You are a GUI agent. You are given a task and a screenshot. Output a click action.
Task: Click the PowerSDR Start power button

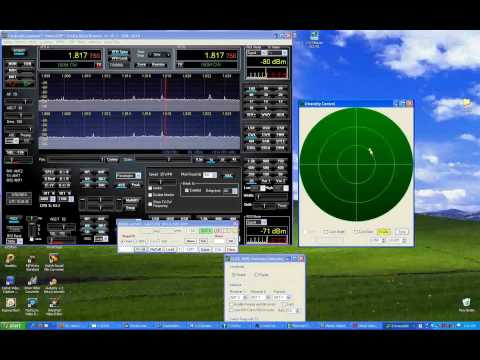(x=19, y=52)
